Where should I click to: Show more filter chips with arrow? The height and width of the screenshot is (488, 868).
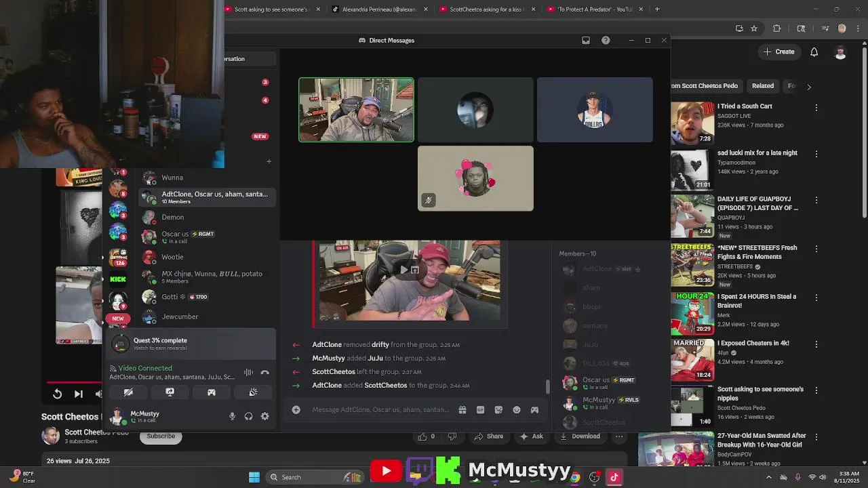808,86
